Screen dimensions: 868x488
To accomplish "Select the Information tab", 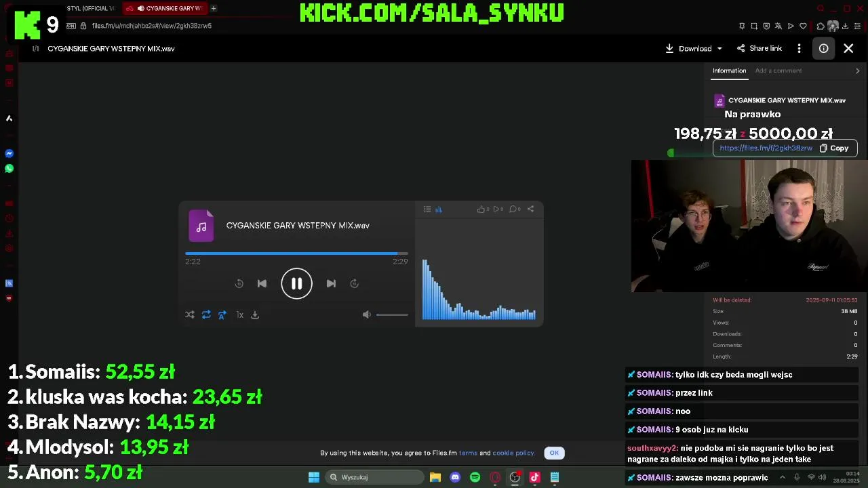I will pos(729,70).
